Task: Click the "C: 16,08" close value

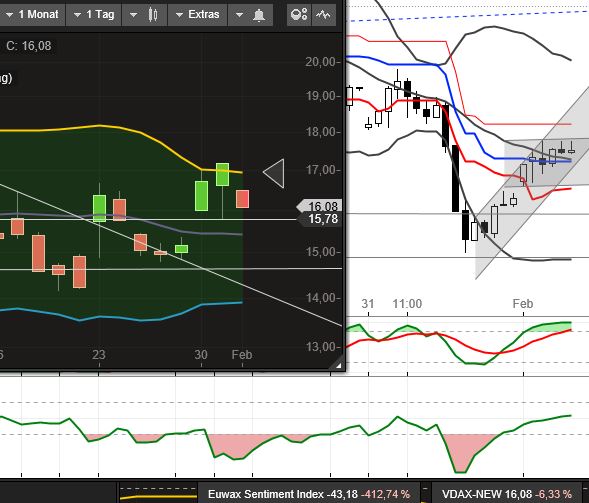Action: click(29, 46)
